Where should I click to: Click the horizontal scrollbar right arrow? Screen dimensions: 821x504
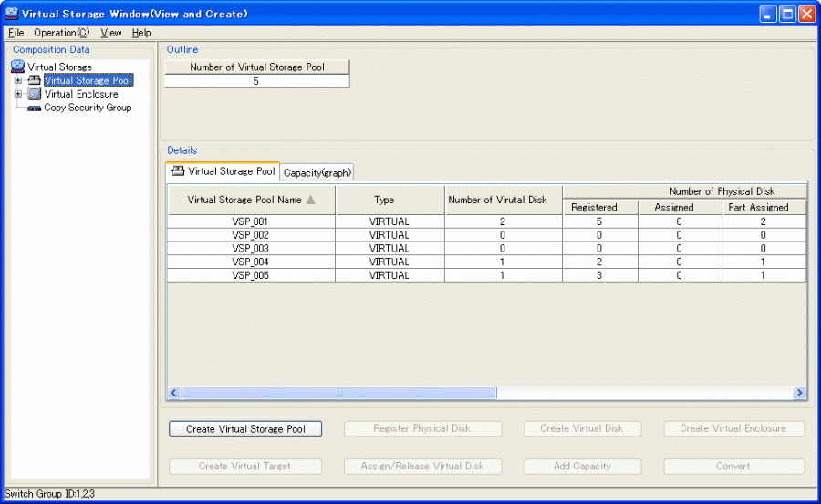pos(799,393)
